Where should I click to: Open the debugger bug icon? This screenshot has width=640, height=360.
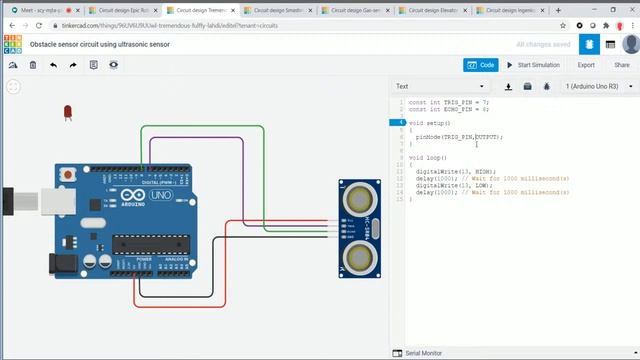tap(547, 87)
